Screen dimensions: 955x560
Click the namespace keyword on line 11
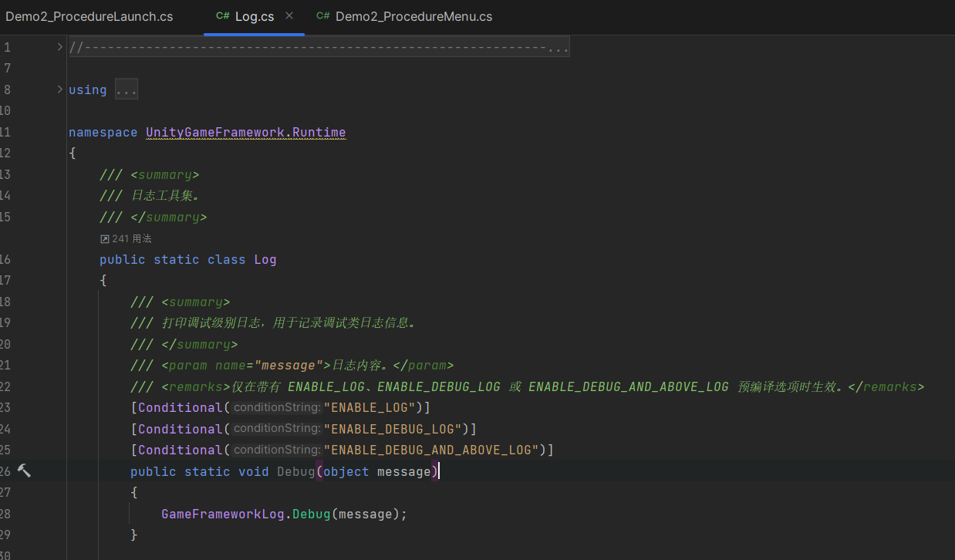coord(103,133)
